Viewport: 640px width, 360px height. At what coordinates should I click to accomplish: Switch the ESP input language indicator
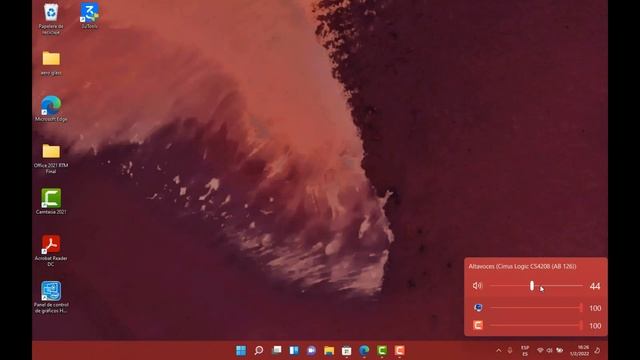click(525, 350)
